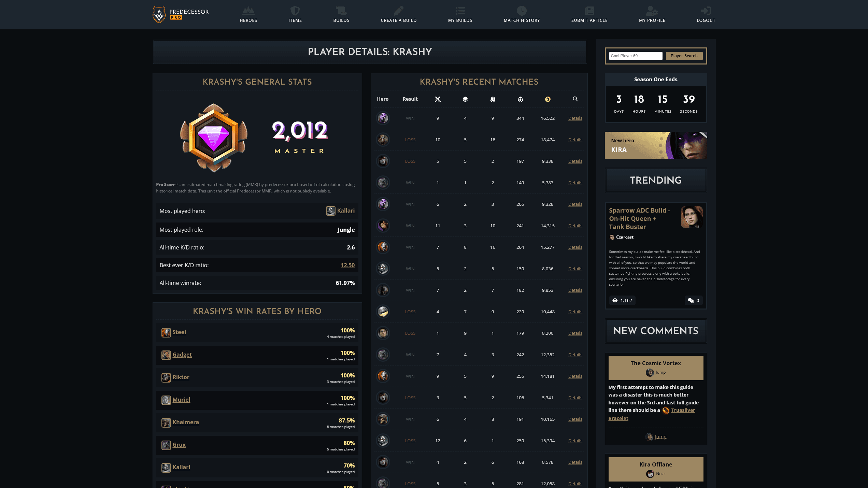The height and width of the screenshot is (488, 868).
Task: Click the Create a Build pencil icon
Action: tap(398, 11)
